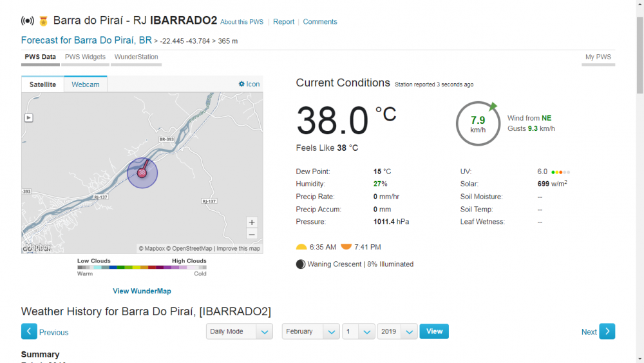Click the map play button icon
644x363 pixels.
click(28, 117)
